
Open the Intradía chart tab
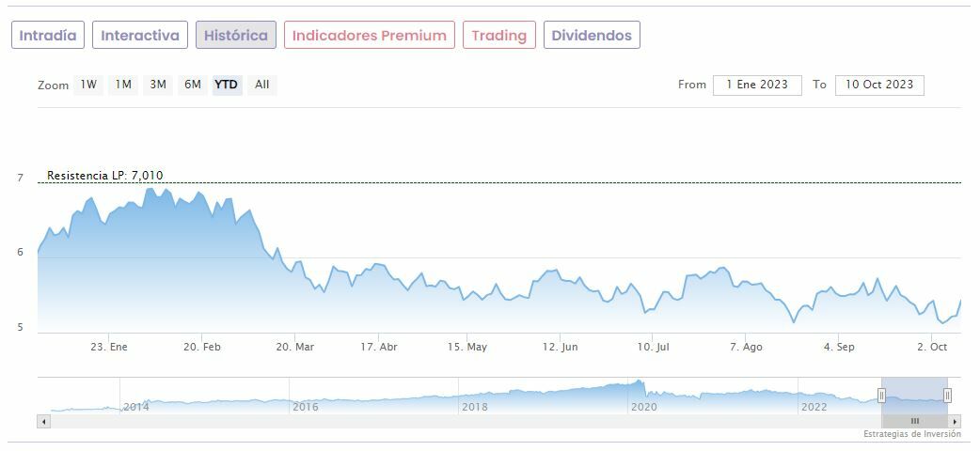48,36
